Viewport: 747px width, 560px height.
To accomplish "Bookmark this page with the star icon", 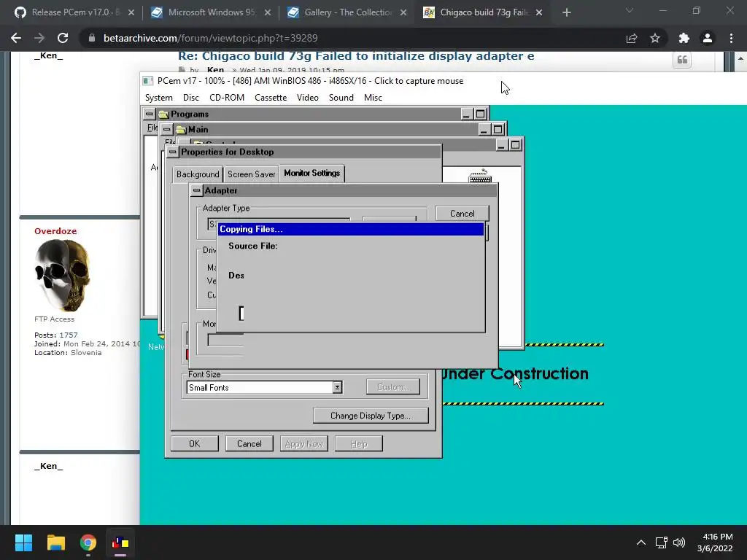I will click(655, 38).
